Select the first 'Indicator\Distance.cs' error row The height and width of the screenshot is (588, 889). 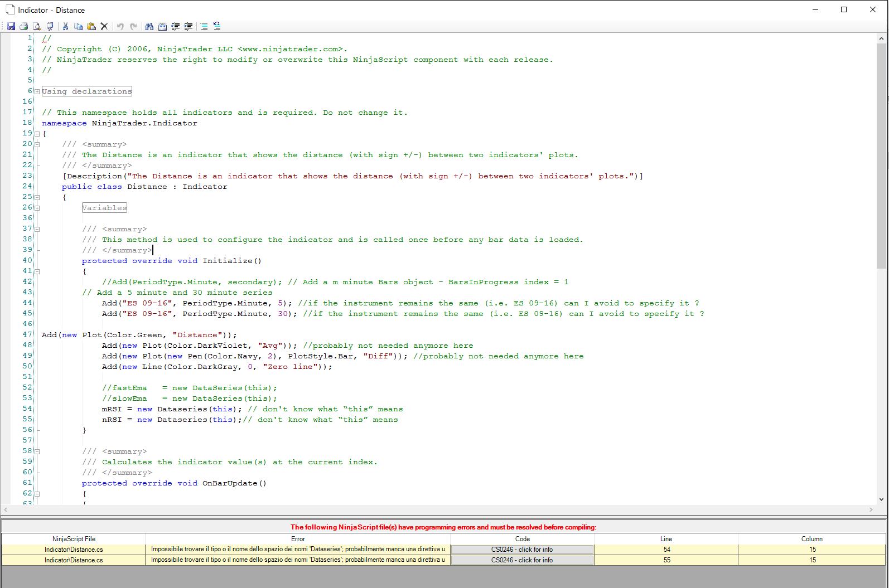[444, 550]
